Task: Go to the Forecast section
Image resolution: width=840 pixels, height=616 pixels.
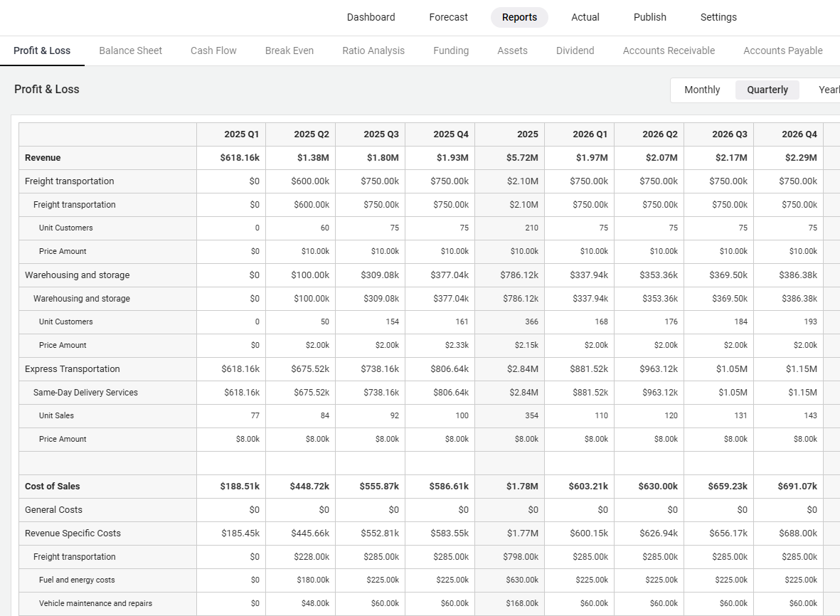Action: coord(448,17)
